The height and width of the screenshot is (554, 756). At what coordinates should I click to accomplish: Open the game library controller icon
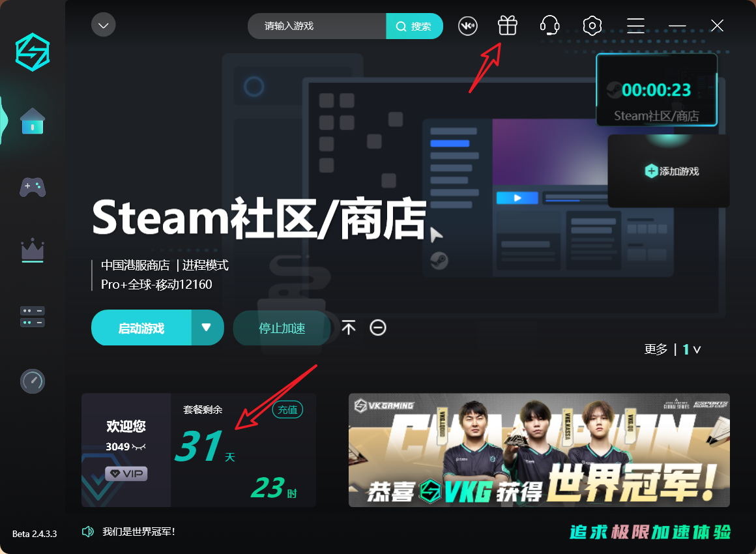click(x=33, y=187)
